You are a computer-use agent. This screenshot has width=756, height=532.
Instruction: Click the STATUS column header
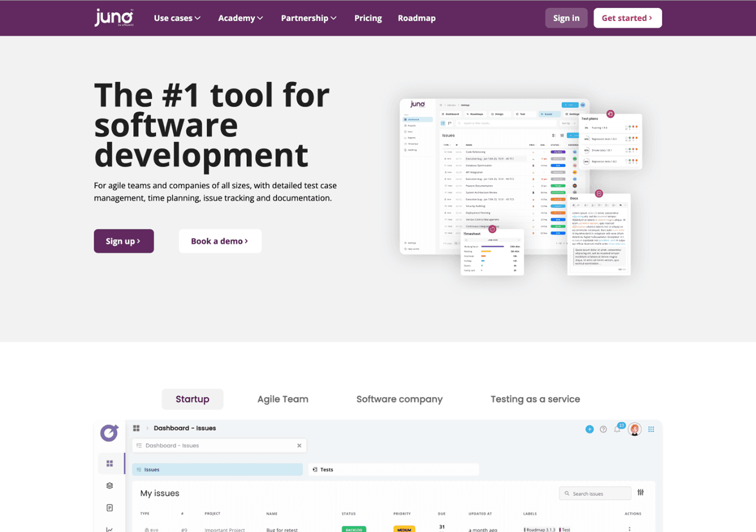pyautogui.click(x=349, y=514)
